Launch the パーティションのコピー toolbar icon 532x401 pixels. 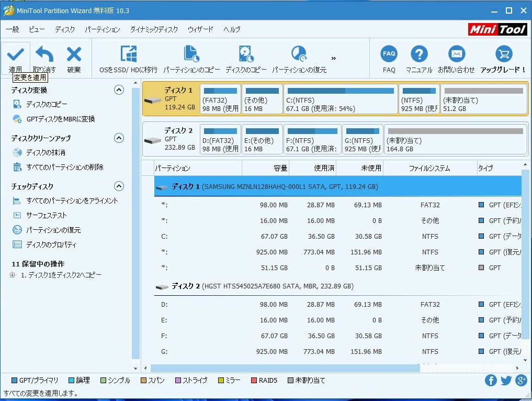tap(191, 54)
